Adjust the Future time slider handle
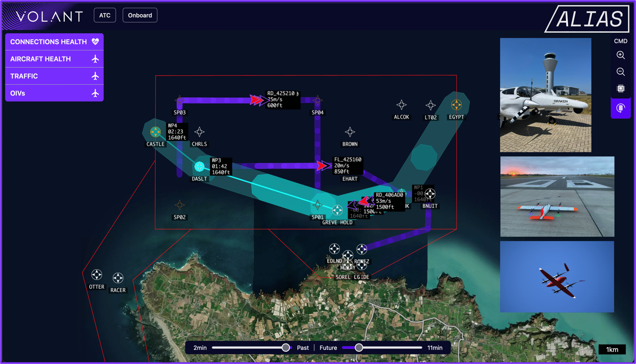636x364 pixels. (359, 348)
